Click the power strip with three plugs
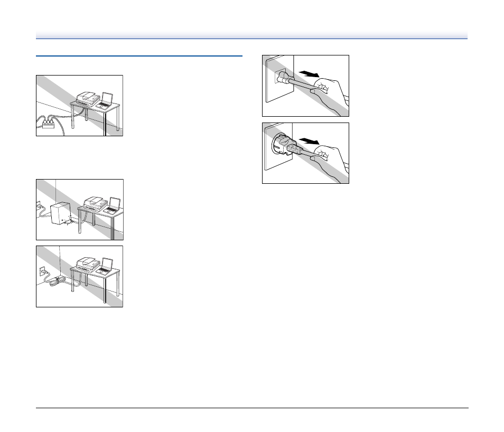Image resolution: width=504 pixels, height=432 pixels. [x=48, y=124]
